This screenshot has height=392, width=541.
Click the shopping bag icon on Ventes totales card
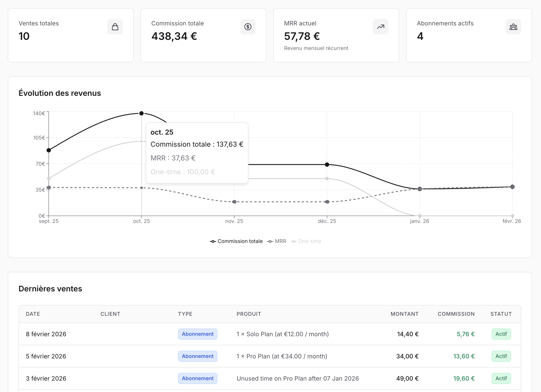115,27
